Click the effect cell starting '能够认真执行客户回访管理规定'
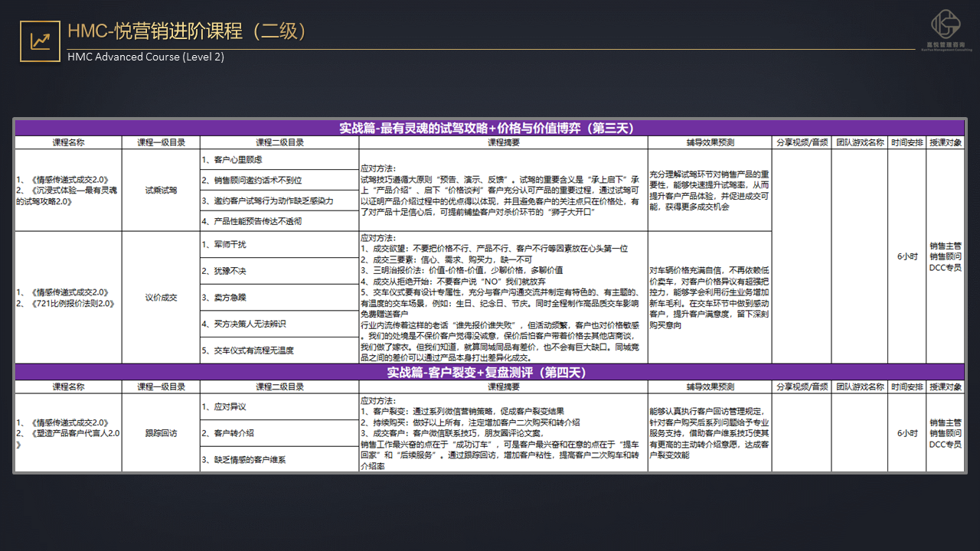980x551 pixels. pos(710,432)
